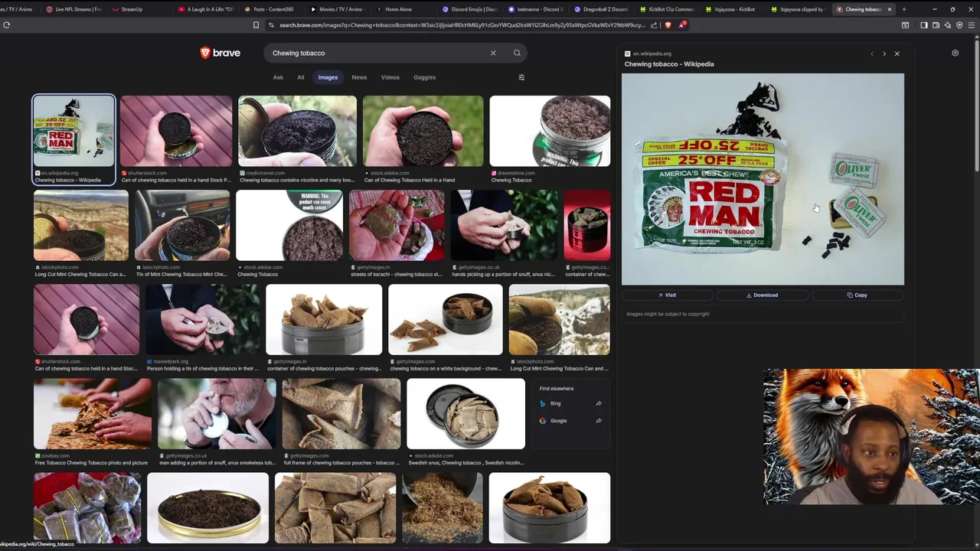Screen dimensions: 980x551
Task: Show next image in preview panel
Action: [x=884, y=54]
